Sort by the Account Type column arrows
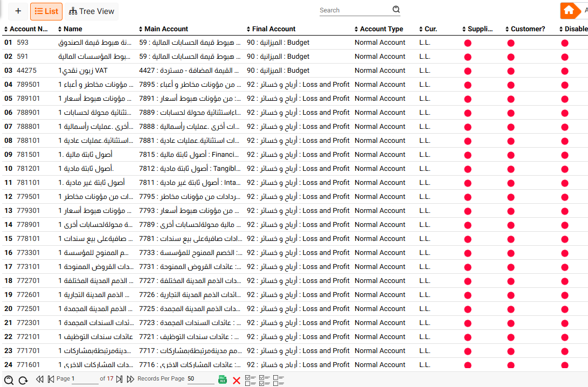Viewport: 588px width, 387px height. pos(356,29)
